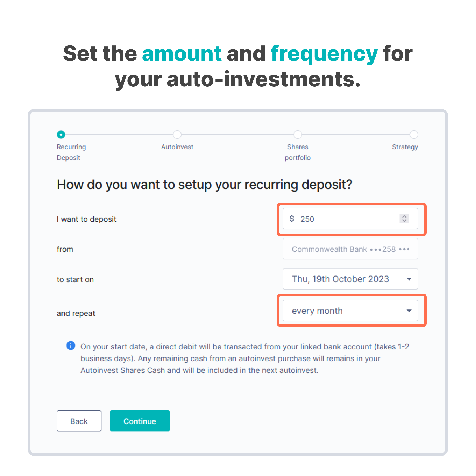Click the Continue button
476x476 pixels.
140,421
